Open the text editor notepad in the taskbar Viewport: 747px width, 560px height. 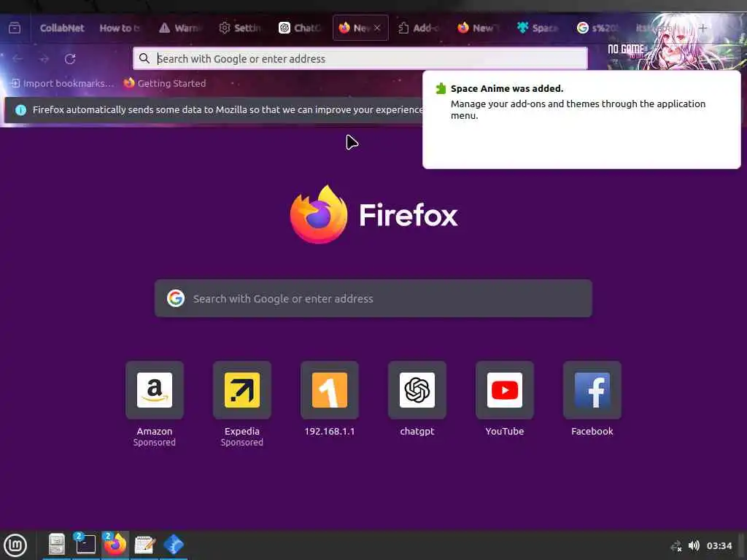click(144, 545)
